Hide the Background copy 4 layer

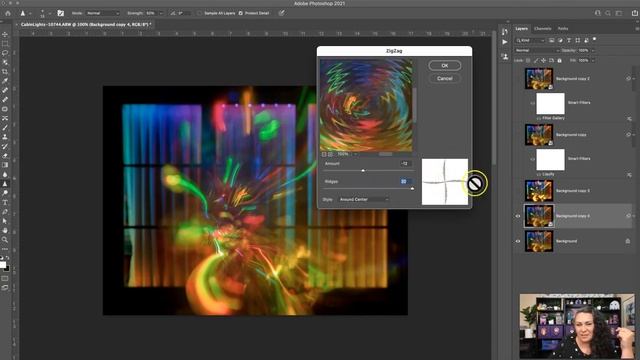[x=518, y=216]
